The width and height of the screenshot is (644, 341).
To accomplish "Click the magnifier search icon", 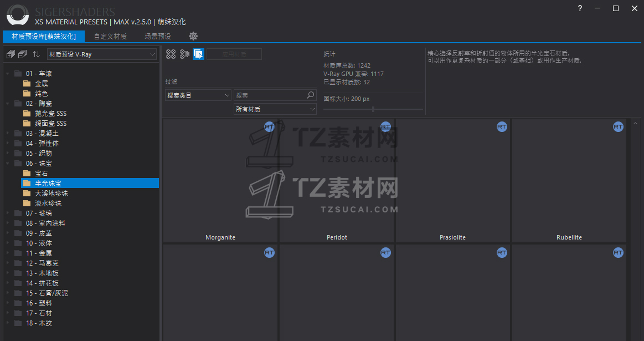I will coord(311,95).
